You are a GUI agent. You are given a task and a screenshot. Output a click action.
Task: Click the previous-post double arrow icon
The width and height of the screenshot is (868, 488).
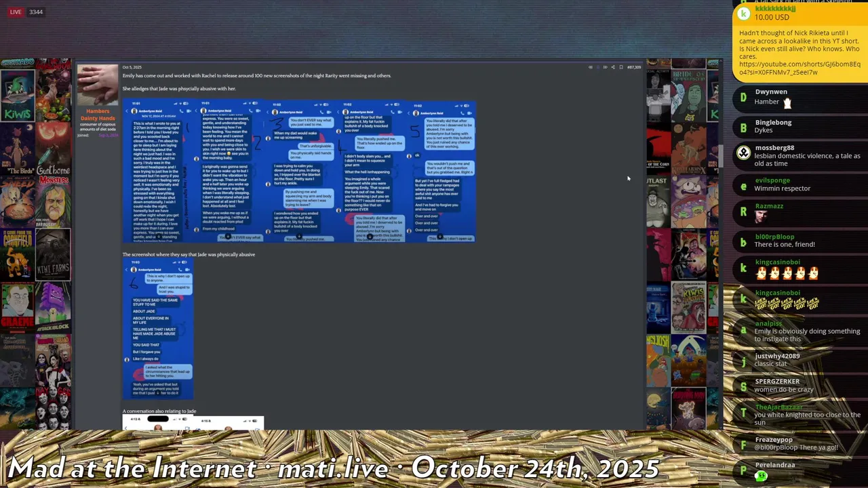tap(591, 67)
